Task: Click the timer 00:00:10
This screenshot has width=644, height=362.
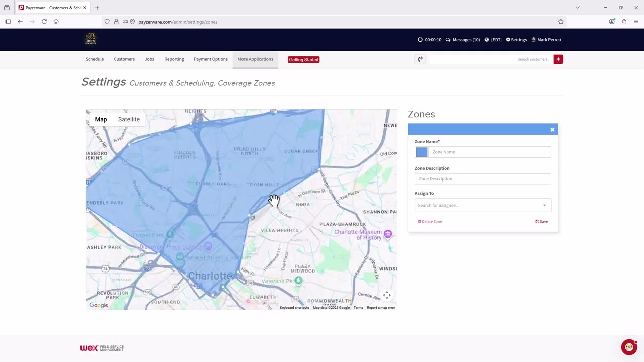Action: pos(430,40)
